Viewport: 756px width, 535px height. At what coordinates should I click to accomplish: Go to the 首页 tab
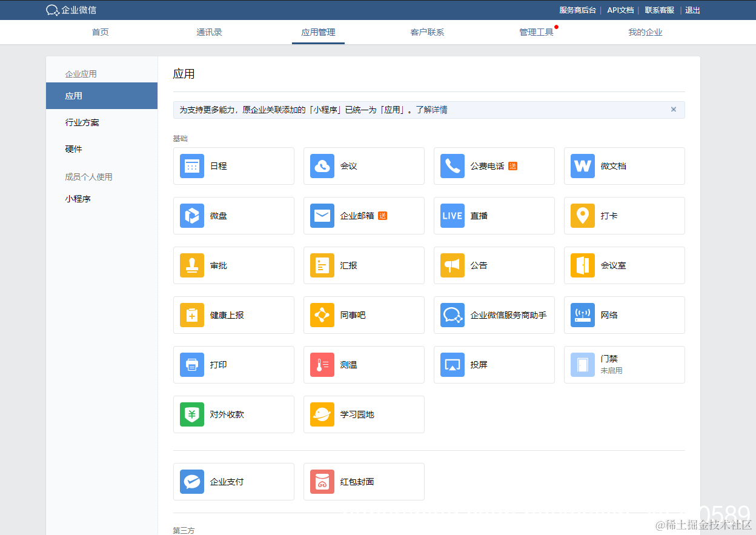[x=101, y=32]
